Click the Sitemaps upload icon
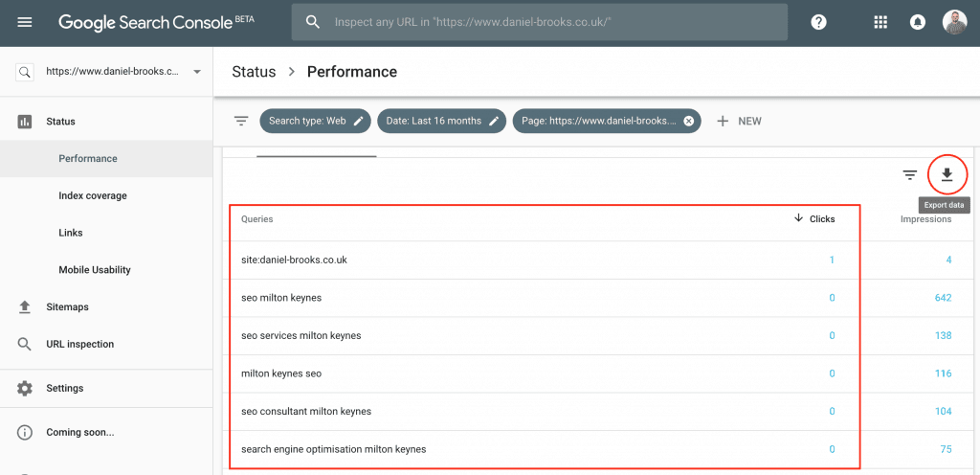This screenshot has height=475, width=980. [x=24, y=306]
